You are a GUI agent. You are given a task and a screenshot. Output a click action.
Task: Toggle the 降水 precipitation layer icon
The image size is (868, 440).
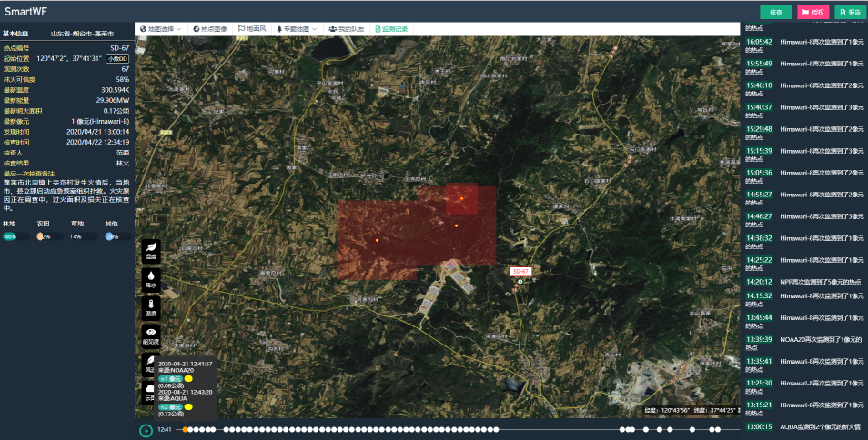tap(151, 279)
